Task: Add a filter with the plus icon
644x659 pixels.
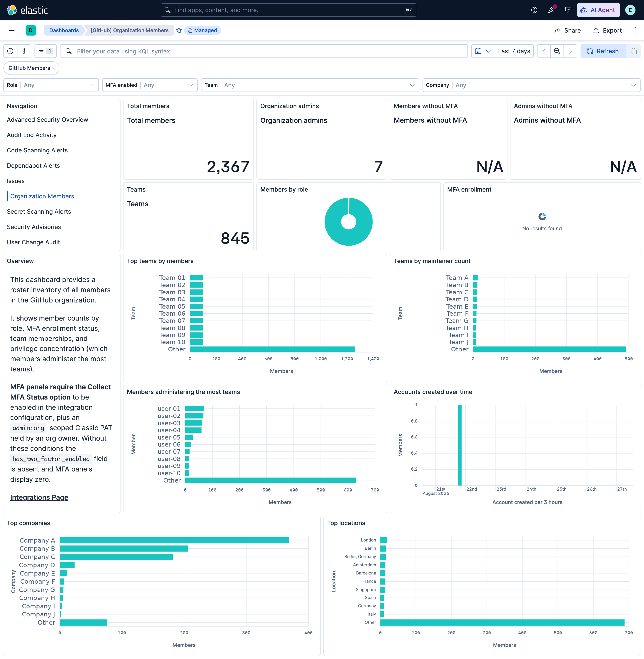Action: (x=10, y=51)
